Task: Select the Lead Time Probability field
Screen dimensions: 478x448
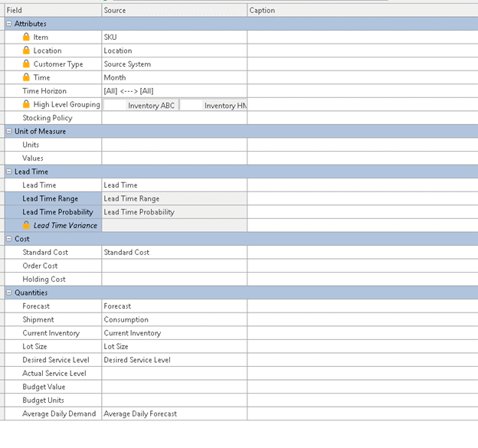Action: pyautogui.click(x=53, y=212)
